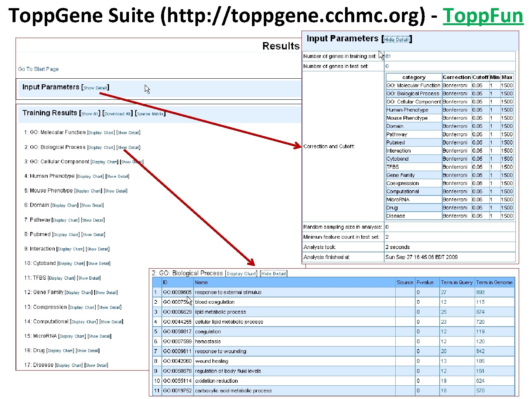Display Chart above the expanded GO: Biological Process table
Image resolution: width=532 pixels, height=399 pixels.
pyautogui.click(x=241, y=274)
